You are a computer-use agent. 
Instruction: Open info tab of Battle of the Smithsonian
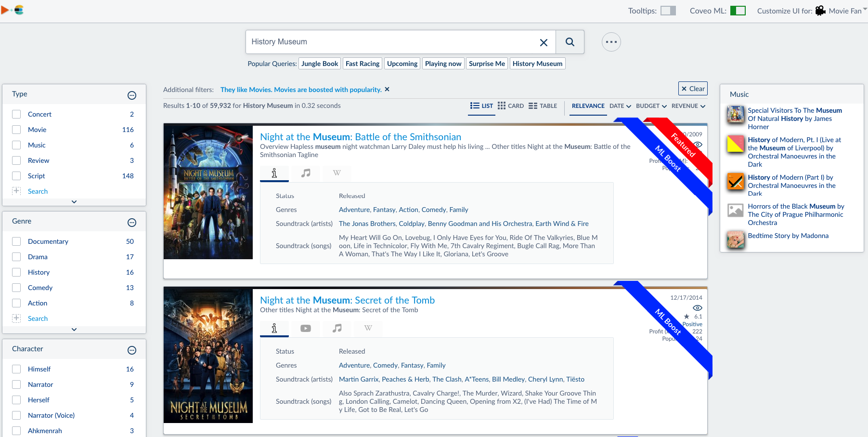[274, 173]
